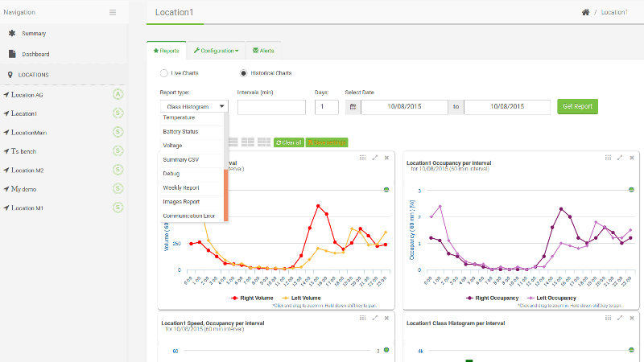Select the Live Charts radio button
Image resolution: width=644 pixels, height=362 pixels.
164,73
